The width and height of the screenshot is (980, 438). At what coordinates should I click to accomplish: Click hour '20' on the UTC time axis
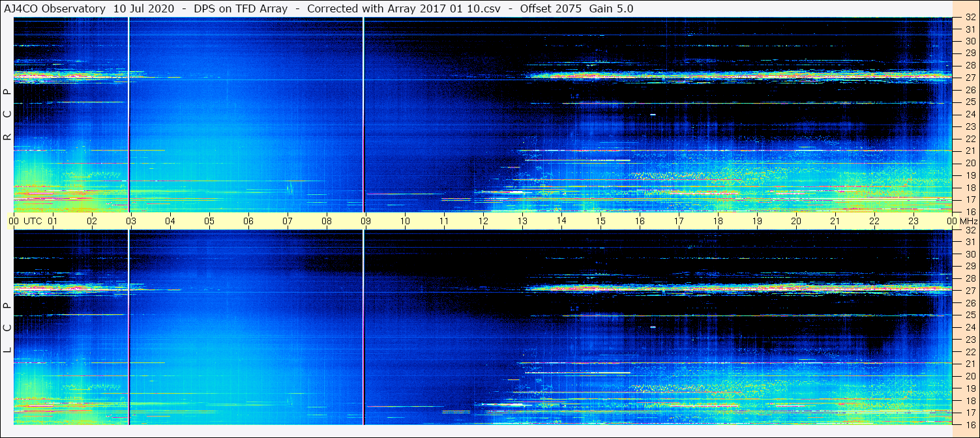click(796, 221)
